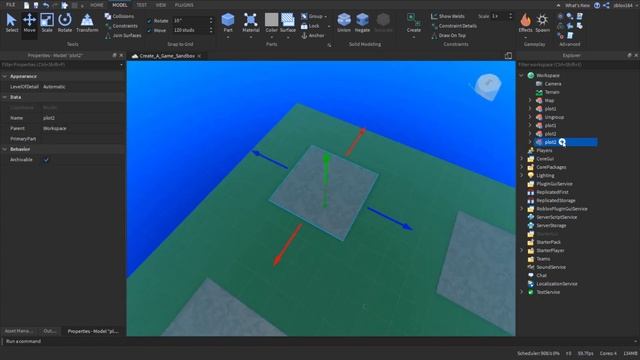Select the Create_A_Game_Sandbox document tab

[167, 56]
